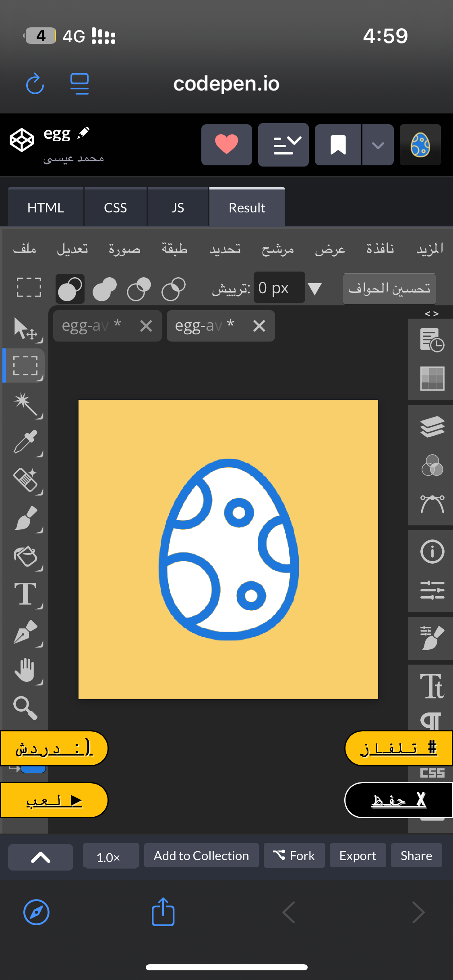Enable intersect-selection mode
The height and width of the screenshot is (980, 453).
pyautogui.click(x=174, y=288)
